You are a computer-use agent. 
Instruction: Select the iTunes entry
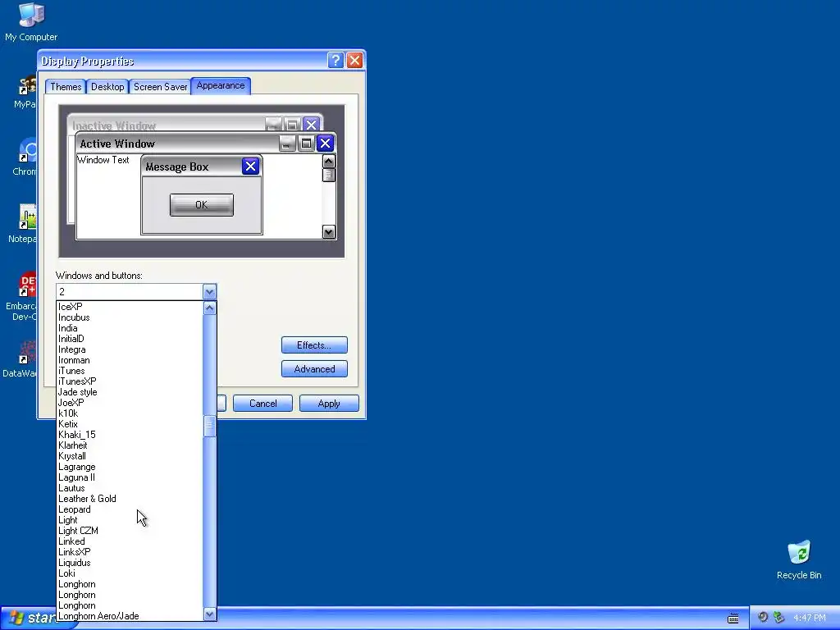click(130, 371)
